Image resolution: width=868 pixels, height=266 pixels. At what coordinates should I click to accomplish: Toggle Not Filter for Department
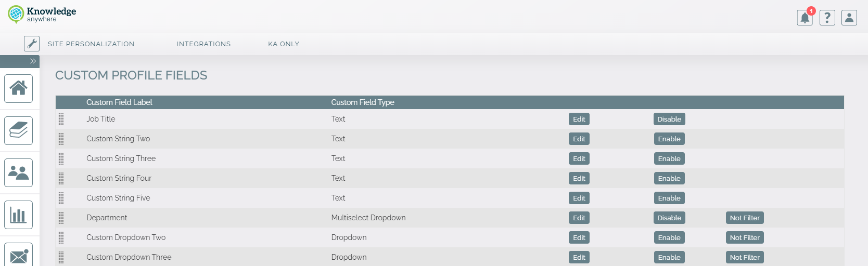pos(744,218)
